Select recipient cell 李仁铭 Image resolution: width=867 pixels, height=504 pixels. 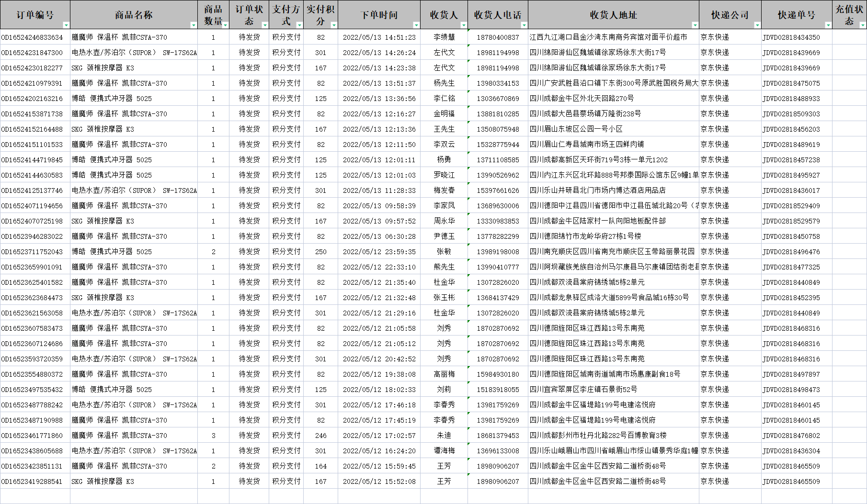(444, 99)
